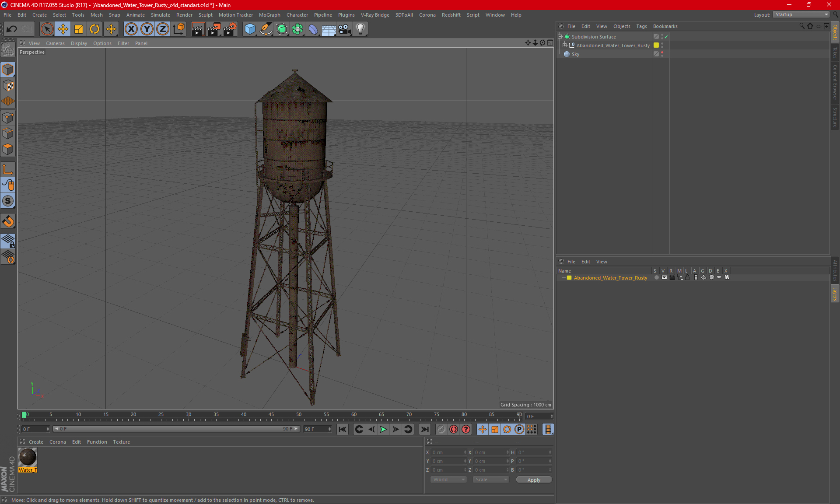This screenshot has width=840, height=504.
Task: Switch to Texture mode icon
Action: [8, 86]
